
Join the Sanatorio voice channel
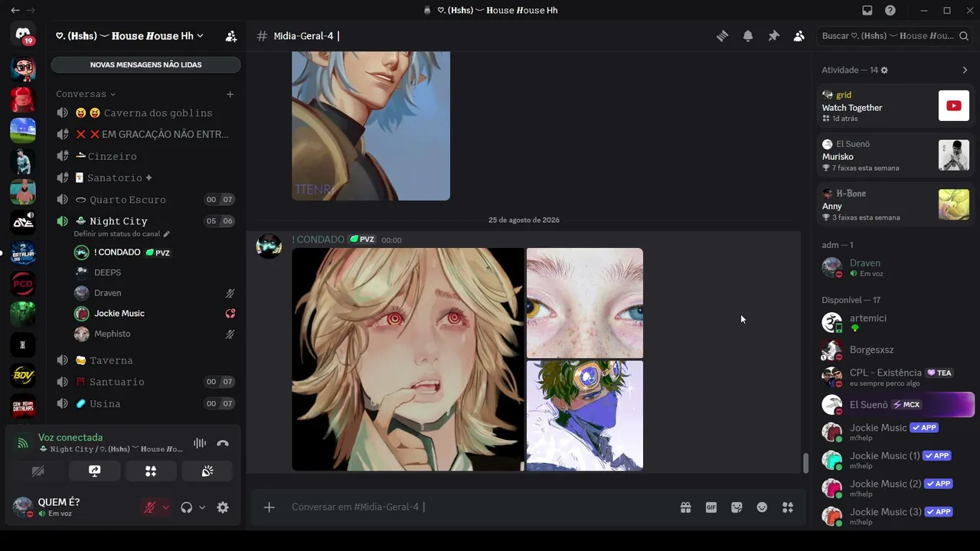click(x=145, y=178)
